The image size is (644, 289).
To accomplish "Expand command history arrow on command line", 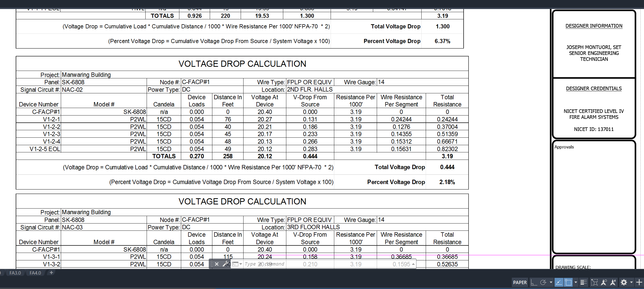I will pos(413,264).
